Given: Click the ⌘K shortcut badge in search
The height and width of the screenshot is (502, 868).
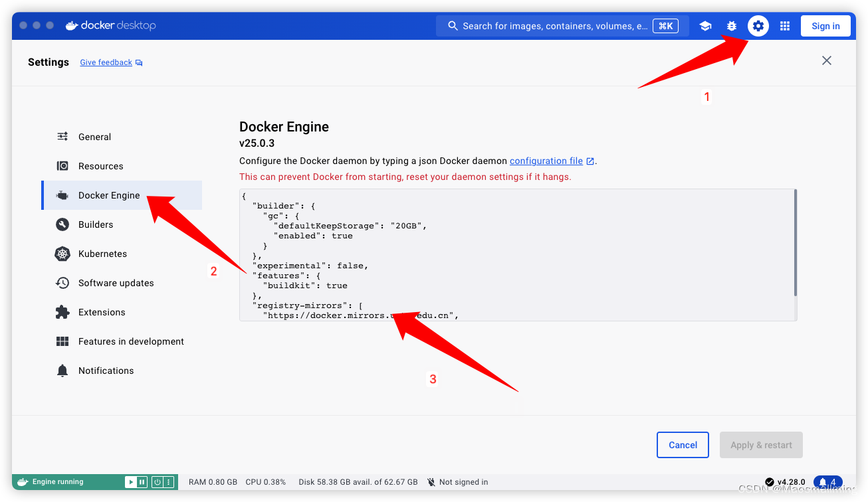Looking at the screenshot, I should pos(665,26).
